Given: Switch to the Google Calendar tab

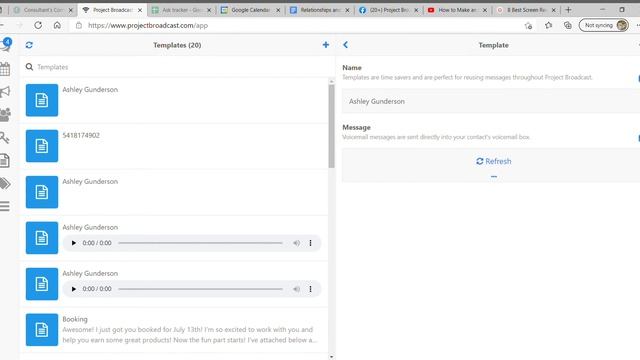Looking at the screenshot, I should [250, 10].
